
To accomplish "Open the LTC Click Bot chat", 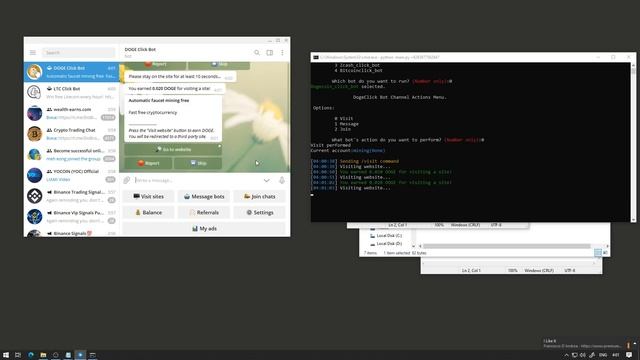I will tap(71, 93).
